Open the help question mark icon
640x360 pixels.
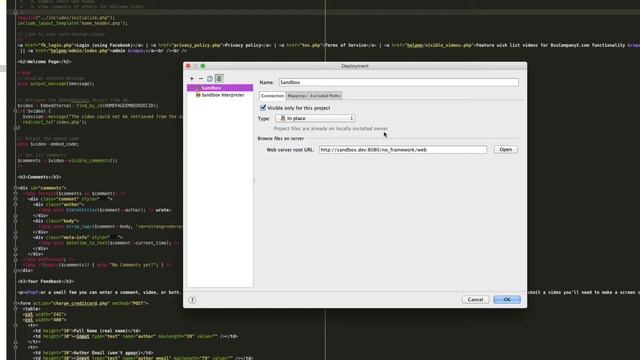click(192, 300)
